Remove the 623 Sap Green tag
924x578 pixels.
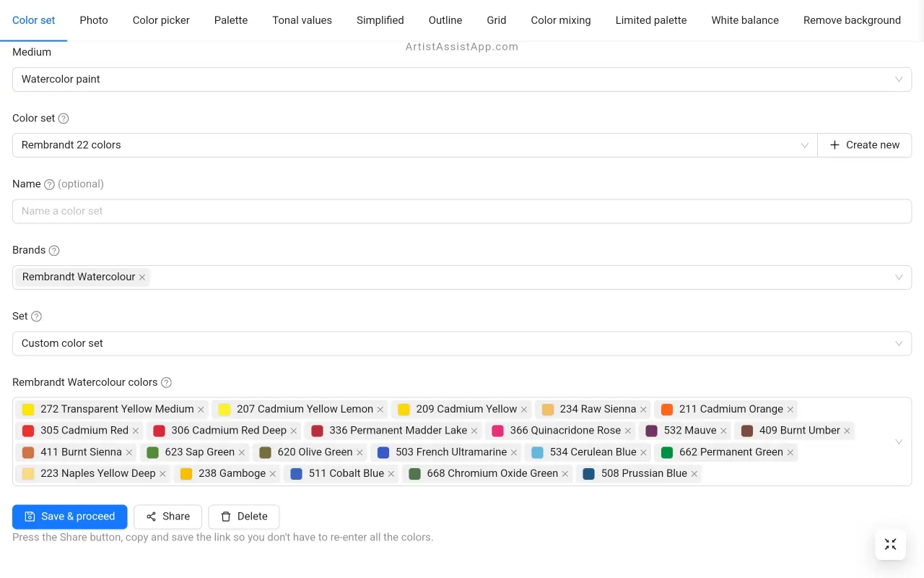point(242,452)
